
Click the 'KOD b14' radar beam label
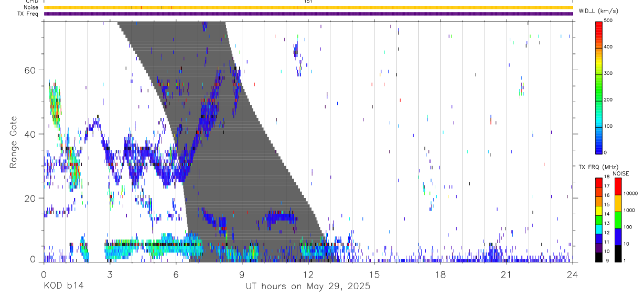(63, 286)
